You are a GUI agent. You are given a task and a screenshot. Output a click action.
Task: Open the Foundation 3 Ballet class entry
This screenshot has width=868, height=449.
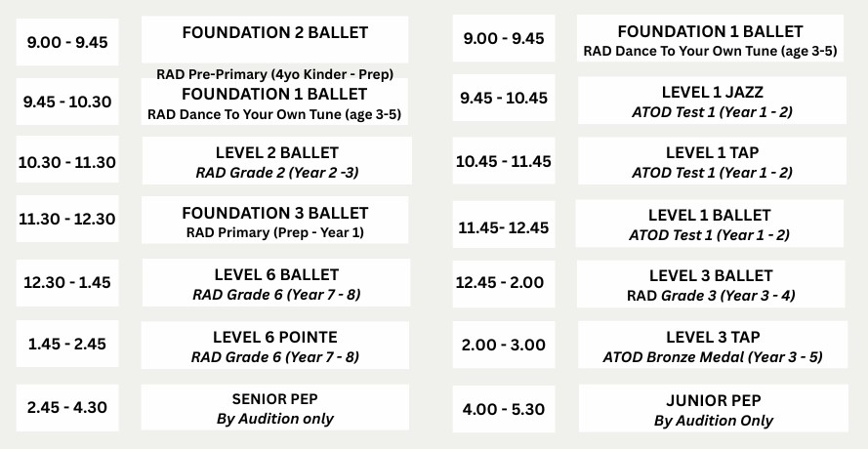pos(275,222)
